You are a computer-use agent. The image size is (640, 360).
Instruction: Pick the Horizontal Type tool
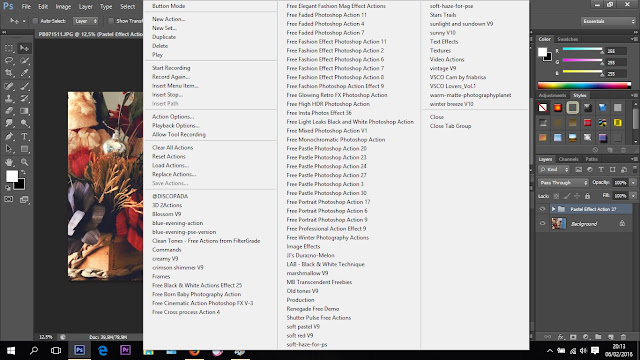click(x=24, y=136)
